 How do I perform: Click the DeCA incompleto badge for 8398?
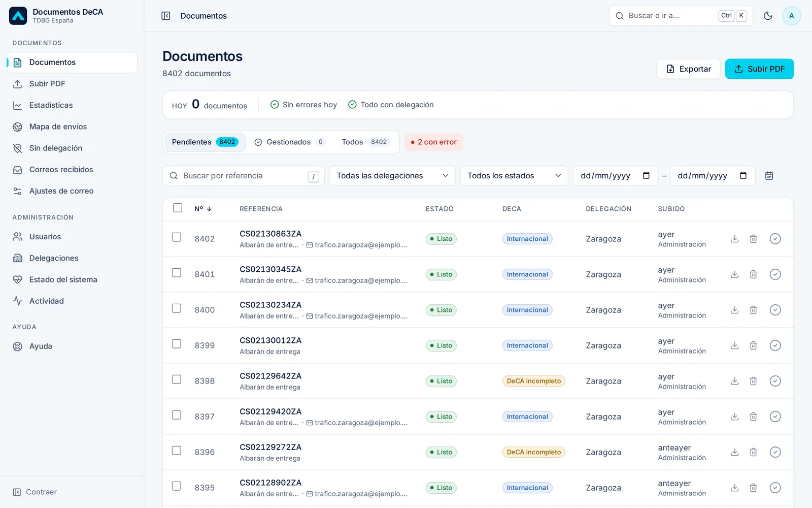[534, 381]
